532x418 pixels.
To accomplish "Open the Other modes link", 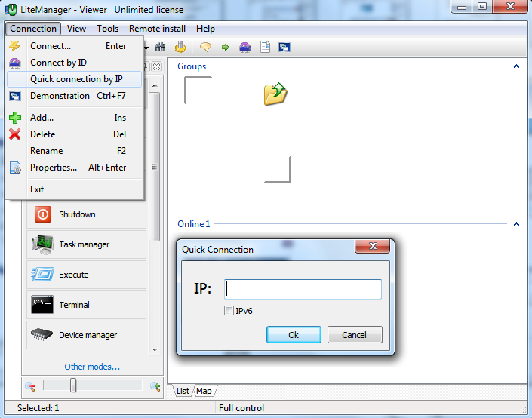I will pos(92,367).
